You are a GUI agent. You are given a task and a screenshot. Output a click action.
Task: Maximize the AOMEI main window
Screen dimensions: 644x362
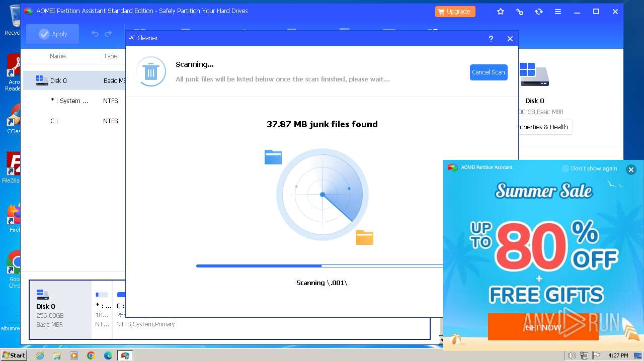tap(596, 12)
